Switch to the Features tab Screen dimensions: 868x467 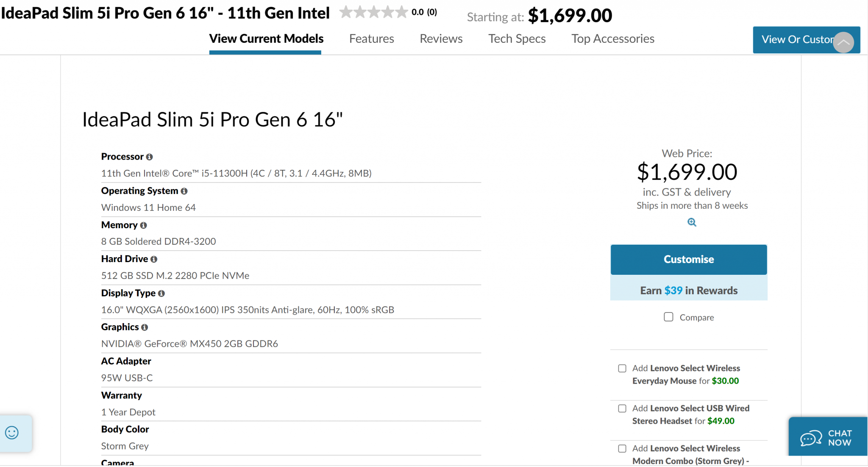coord(372,39)
